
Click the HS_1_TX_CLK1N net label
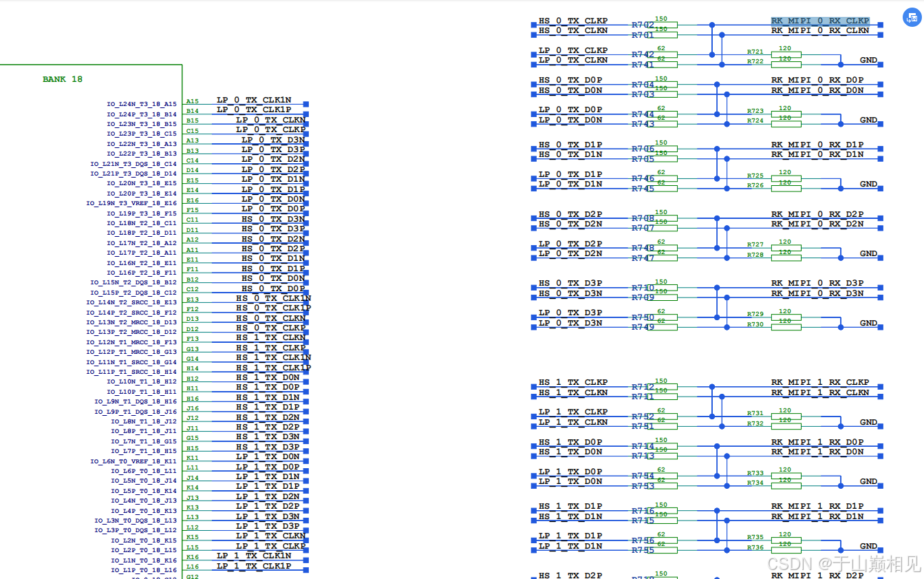[x=274, y=357]
